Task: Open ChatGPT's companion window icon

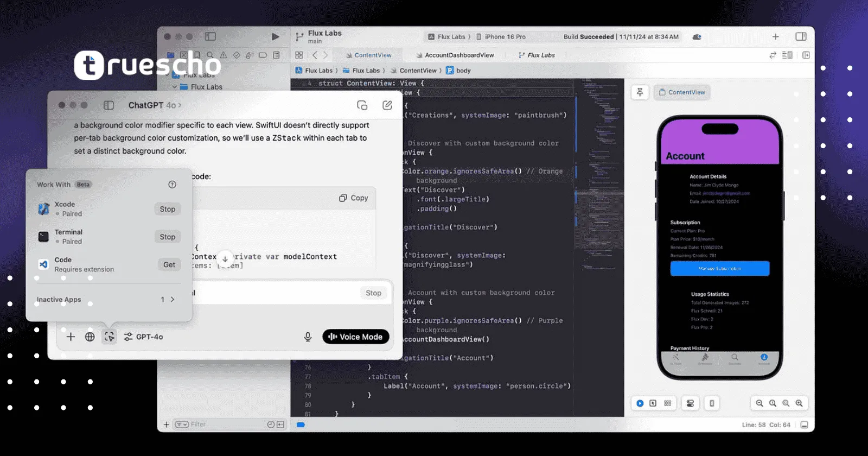Action: (362, 105)
